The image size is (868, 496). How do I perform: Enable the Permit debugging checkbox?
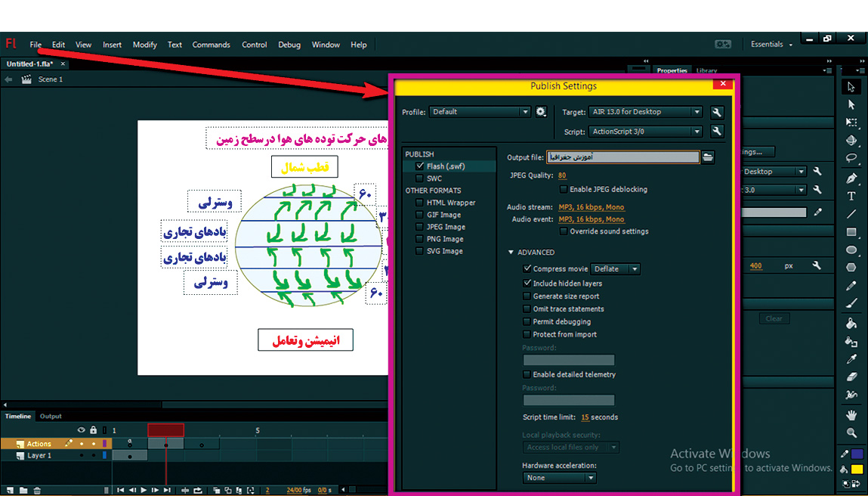coord(527,322)
